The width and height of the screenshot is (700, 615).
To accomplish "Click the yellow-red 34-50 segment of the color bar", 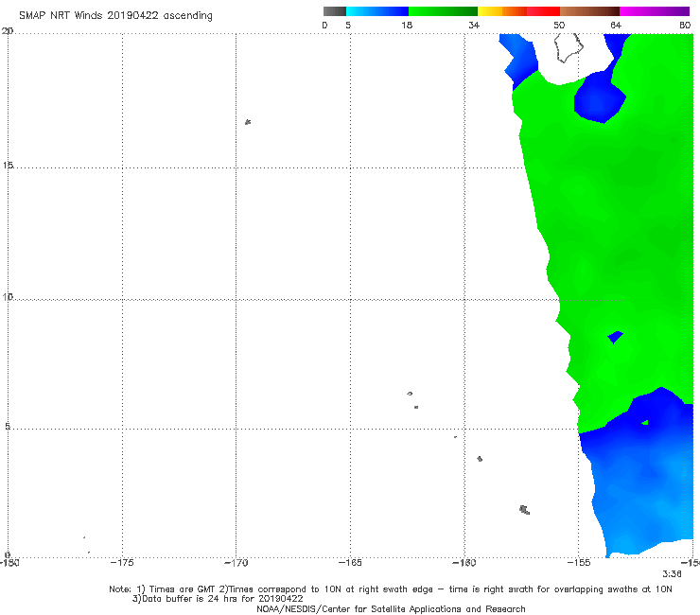I will click(x=518, y=11).
